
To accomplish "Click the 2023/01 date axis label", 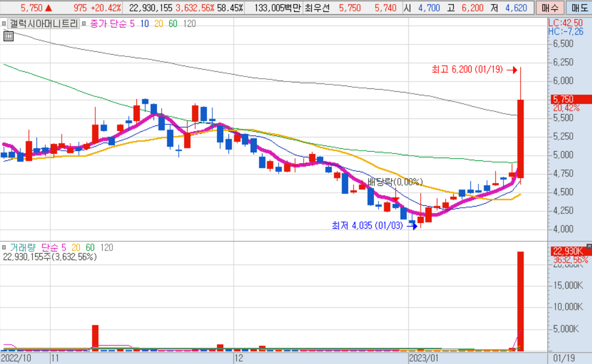I will [x=424, y=358].
